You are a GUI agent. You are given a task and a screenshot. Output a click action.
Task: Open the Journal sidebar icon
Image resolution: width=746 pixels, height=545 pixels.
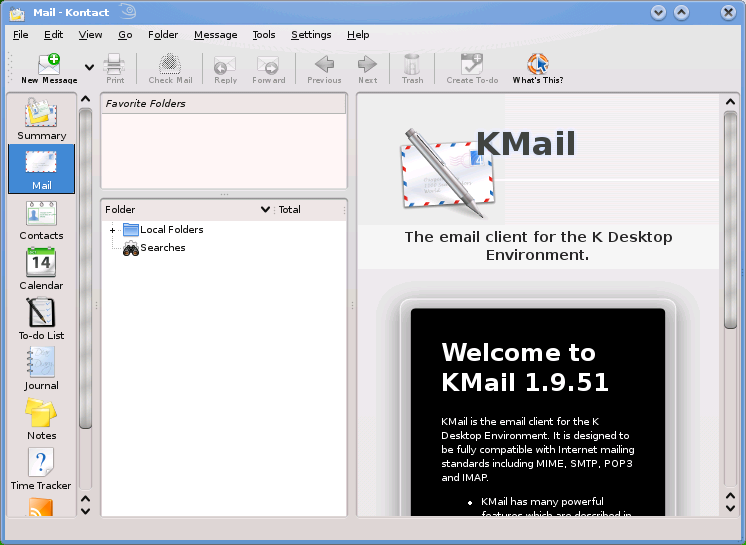coord(41,369)
